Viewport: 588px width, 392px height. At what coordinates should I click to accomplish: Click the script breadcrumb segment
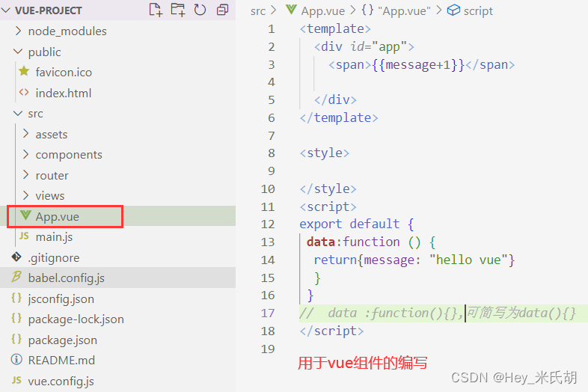click(x=478, y=11)
